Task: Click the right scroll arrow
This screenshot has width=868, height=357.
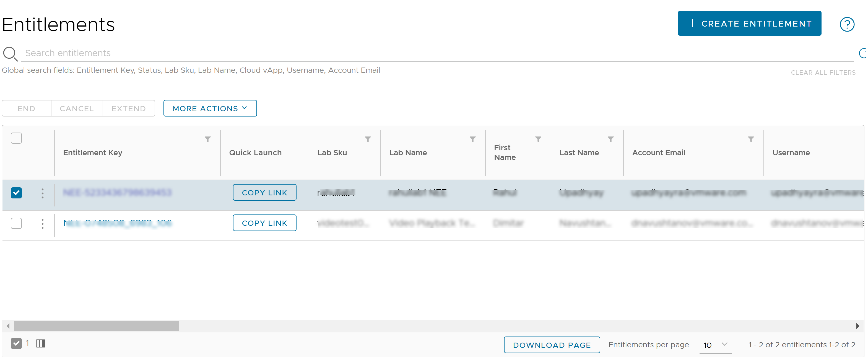Action: (x=857, y=326)
